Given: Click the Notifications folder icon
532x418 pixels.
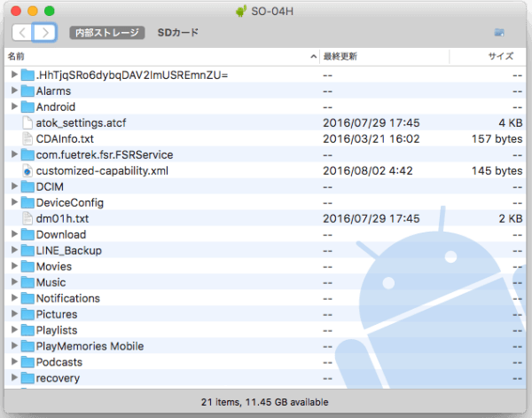Looking at the screenshot, I should tap(27, 298).
